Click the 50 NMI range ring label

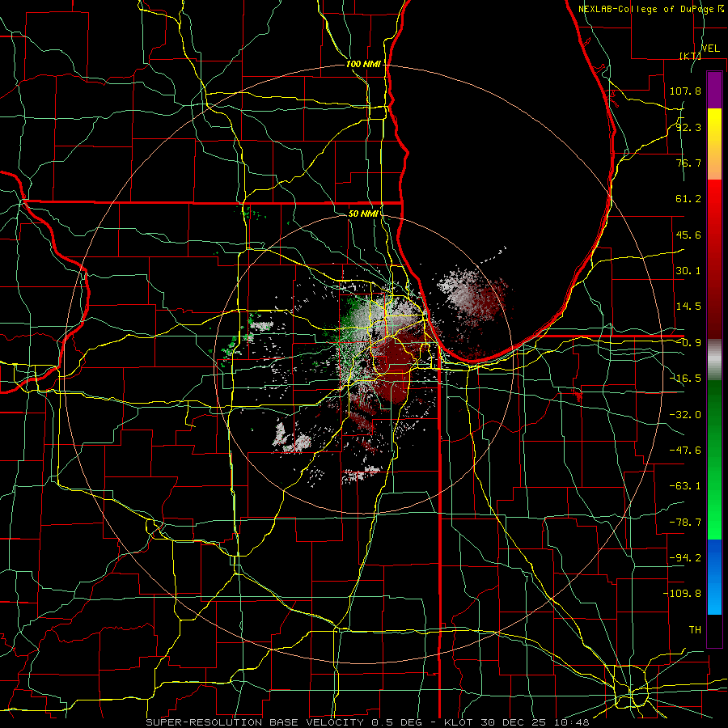(x=363, y=214)
